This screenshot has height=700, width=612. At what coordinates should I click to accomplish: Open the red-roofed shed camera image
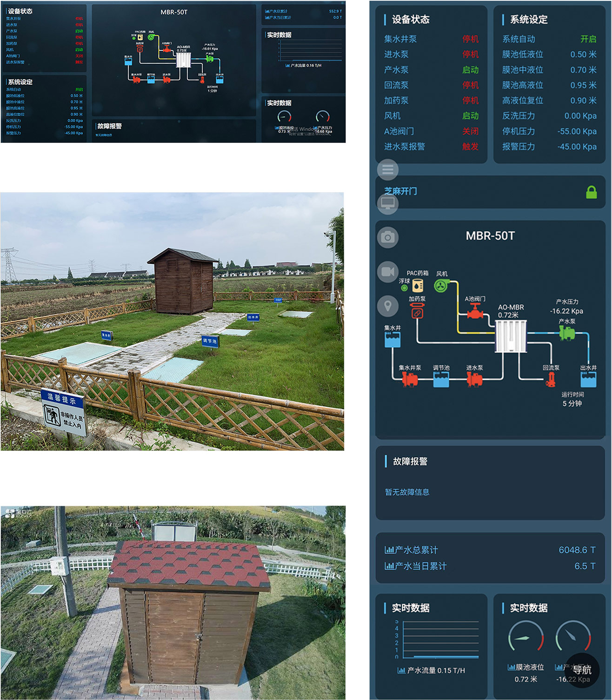[173, 602]
